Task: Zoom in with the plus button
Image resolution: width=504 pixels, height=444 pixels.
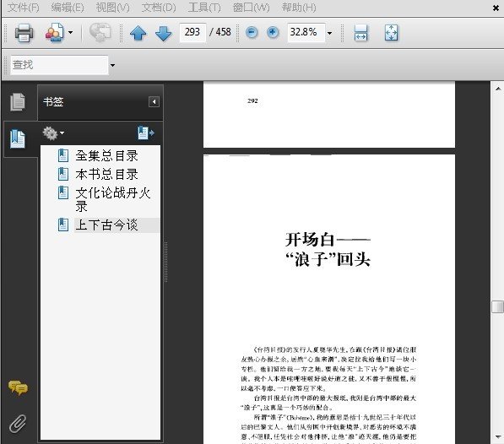Action: pyautogui.click(x=273, y=32)
